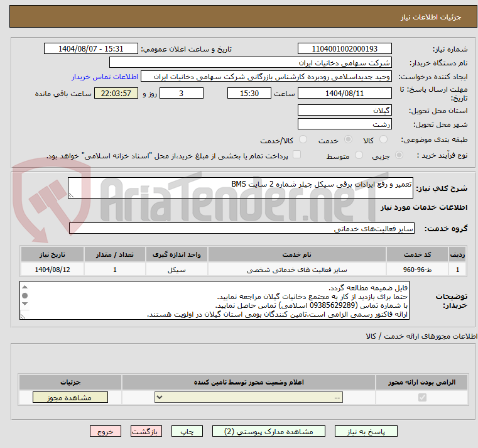Click scroll-down arrow in توضیحات خریدار box
This screenshot has width=478, height=448.
coord(25,303)
